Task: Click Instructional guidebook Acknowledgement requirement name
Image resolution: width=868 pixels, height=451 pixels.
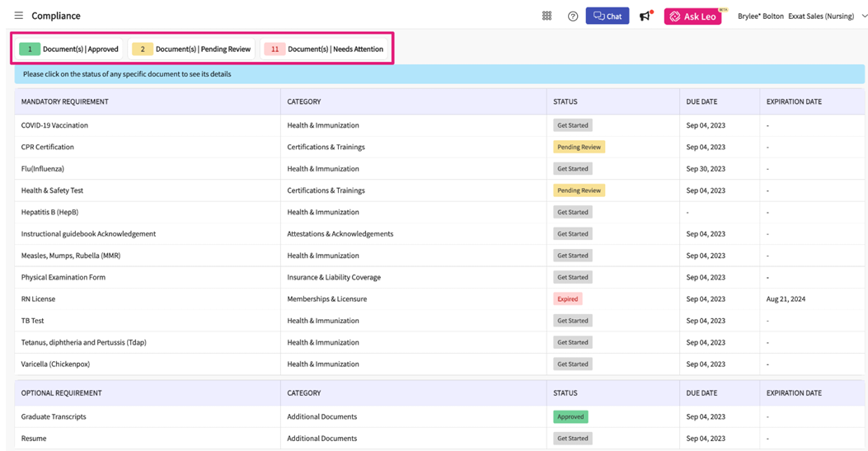Action: click(88, 233)
